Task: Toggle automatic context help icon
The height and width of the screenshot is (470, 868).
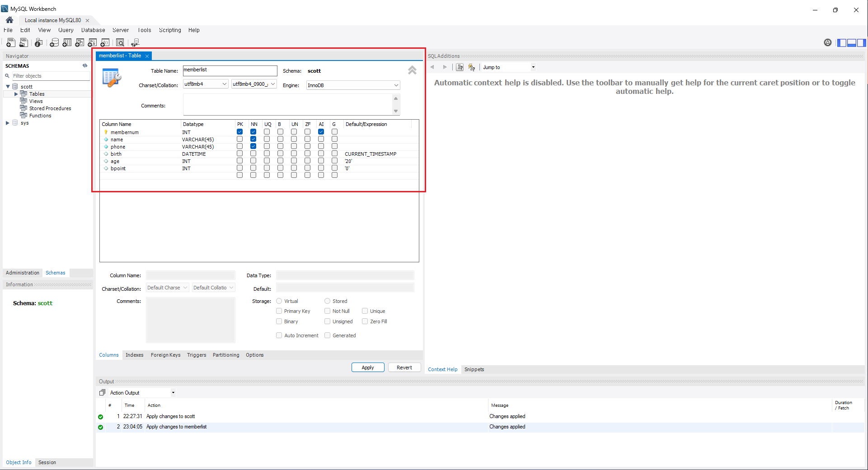Action: click(x=472, y=67)
